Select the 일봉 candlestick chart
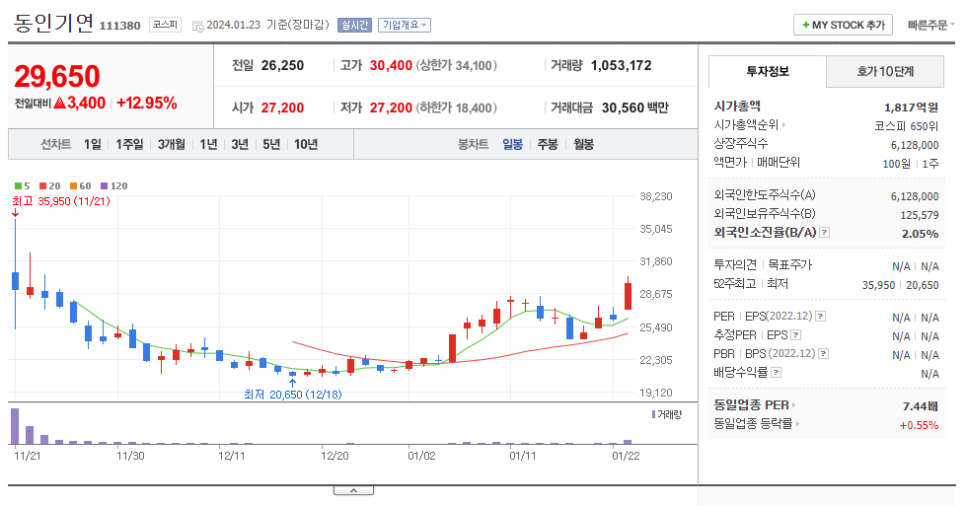 tap(512, 144)
